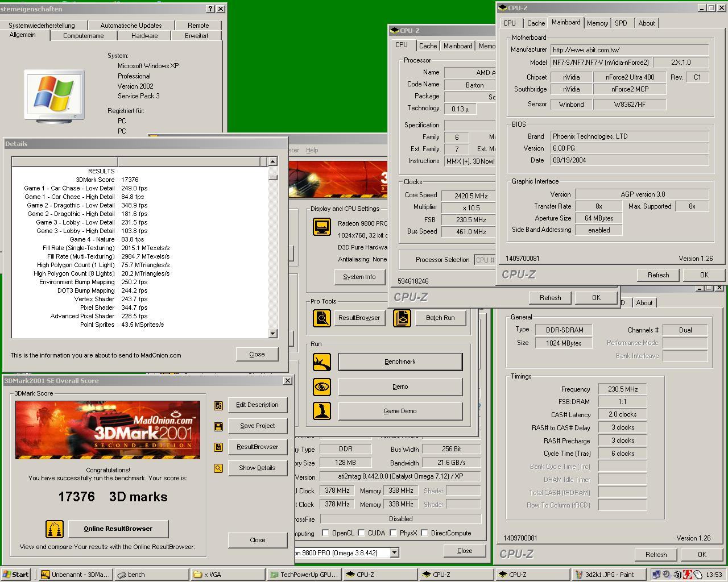This screenshot has height=582, width=728.
Task: Click the Edit Description button
Action: (257, 405)
